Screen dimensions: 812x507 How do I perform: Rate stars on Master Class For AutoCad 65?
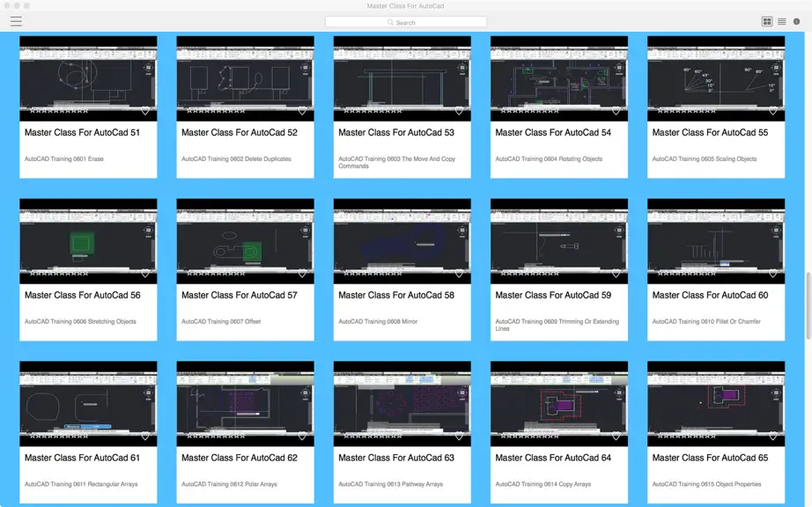[x=687, y=436]
